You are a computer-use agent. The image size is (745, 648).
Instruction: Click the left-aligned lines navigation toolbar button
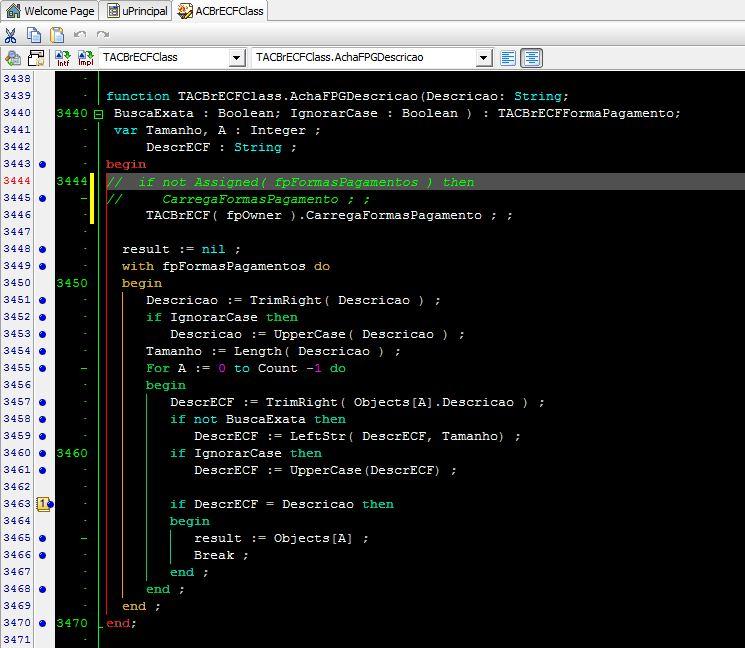(508, 58)
